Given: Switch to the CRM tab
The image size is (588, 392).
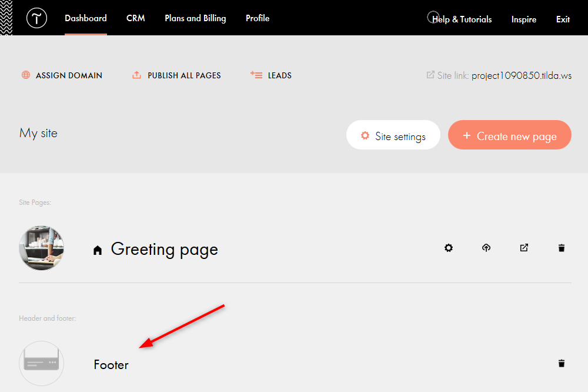Looking at the screenshot, I should 136,18.
